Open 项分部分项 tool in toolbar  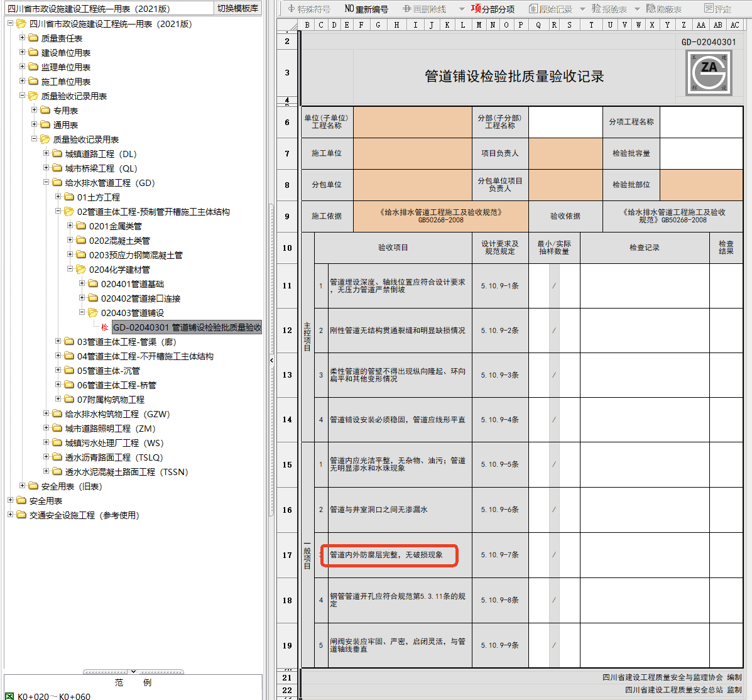pos(493,9)
